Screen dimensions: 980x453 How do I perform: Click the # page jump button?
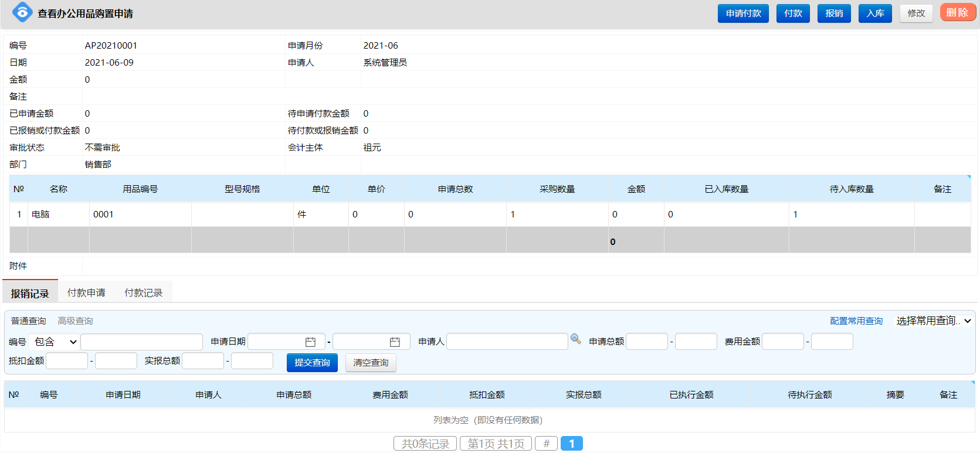546,444
